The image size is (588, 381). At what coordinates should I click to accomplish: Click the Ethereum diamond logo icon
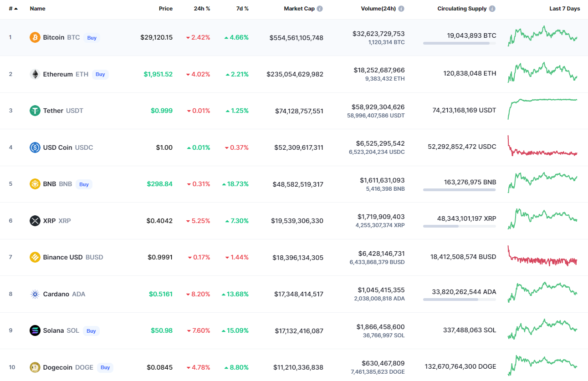click(35, 74)
